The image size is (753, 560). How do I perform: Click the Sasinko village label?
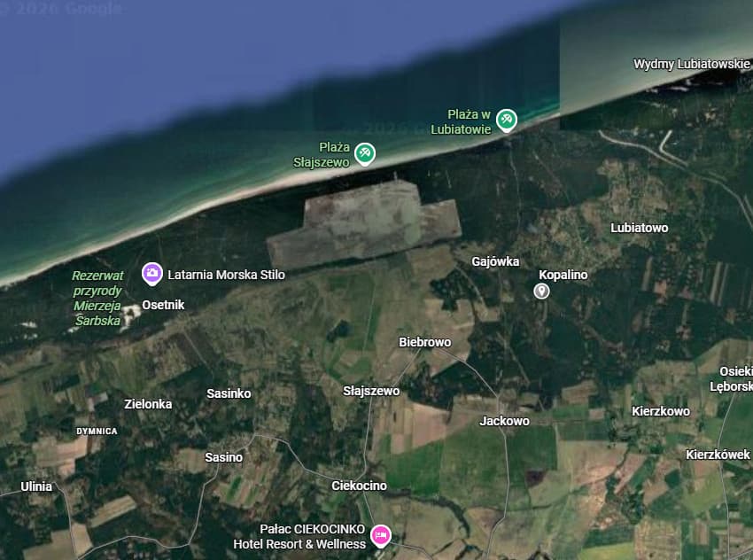(229, 393)
